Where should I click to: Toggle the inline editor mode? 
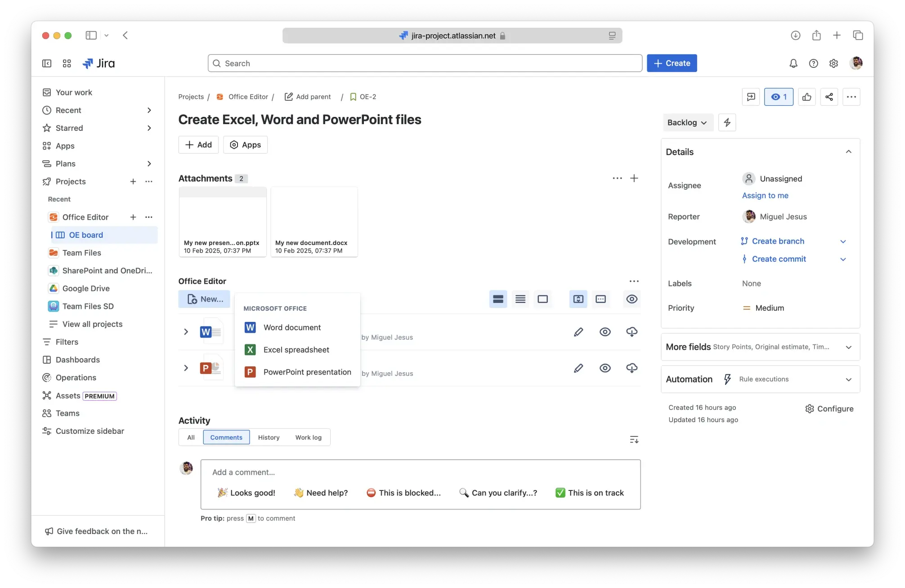point(600,299)
